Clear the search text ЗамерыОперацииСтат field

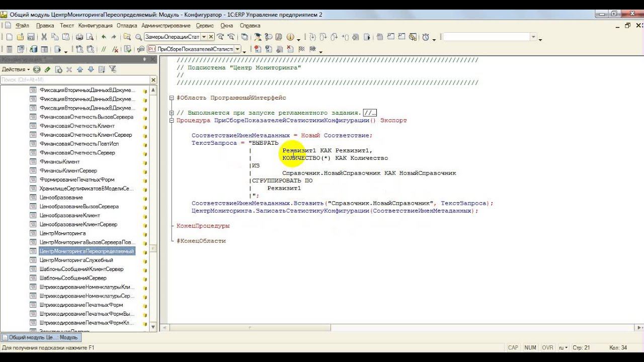point(211,37)
